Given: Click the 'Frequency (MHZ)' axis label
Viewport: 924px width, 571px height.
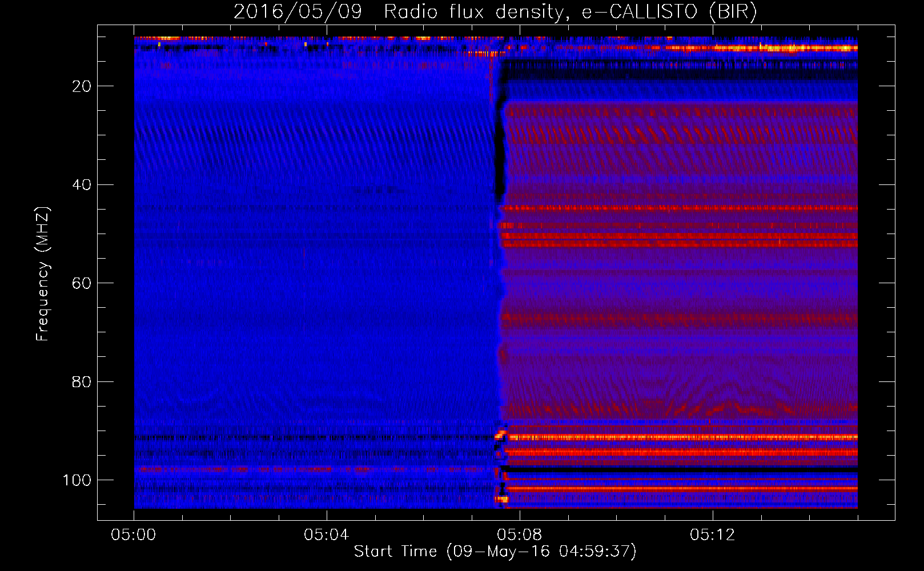Looking at the screenshot, I should coord(43,274).
